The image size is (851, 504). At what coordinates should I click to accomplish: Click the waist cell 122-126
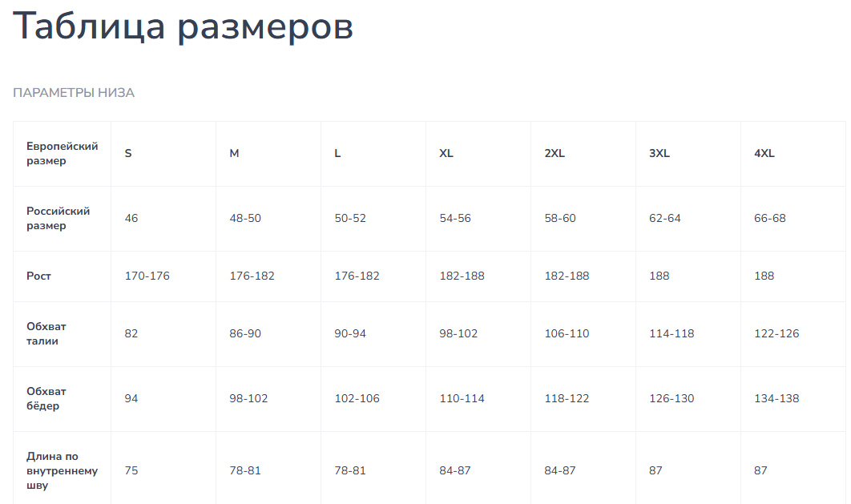pos(776,333)
